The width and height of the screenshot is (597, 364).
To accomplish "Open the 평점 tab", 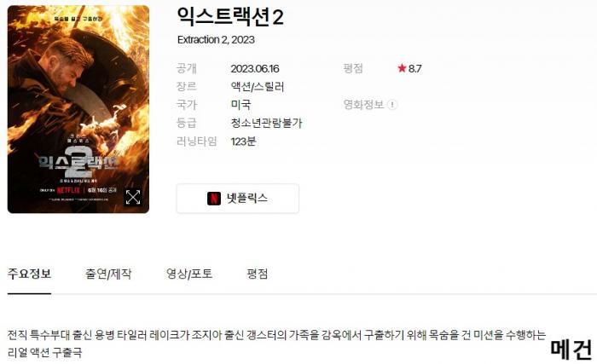I will [x=258, y=274].
